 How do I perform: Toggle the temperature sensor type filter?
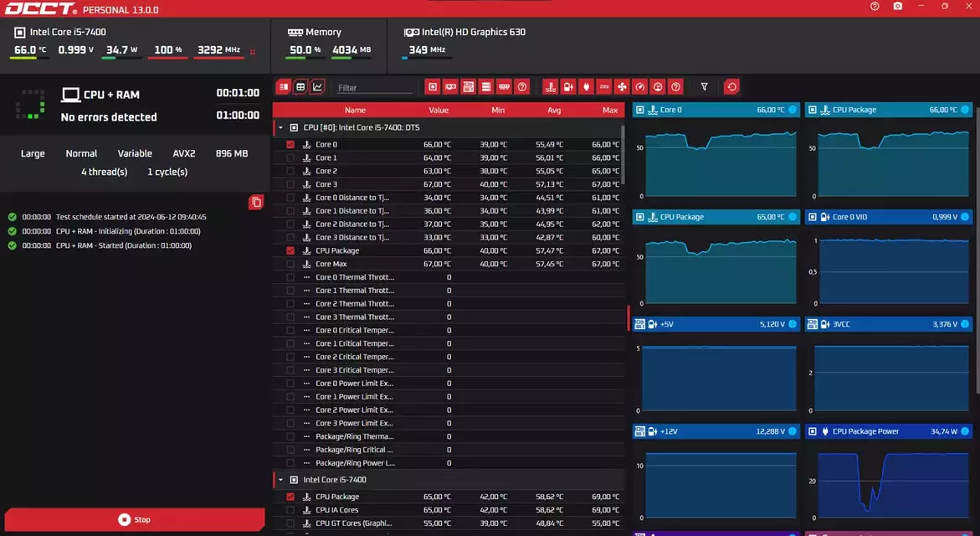point(550,87)
